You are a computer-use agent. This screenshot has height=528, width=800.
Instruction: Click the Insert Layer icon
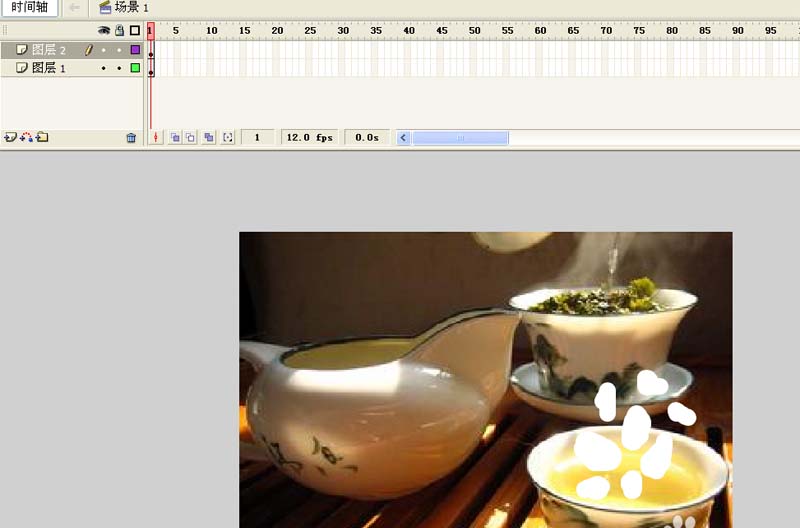click(10, 137)
